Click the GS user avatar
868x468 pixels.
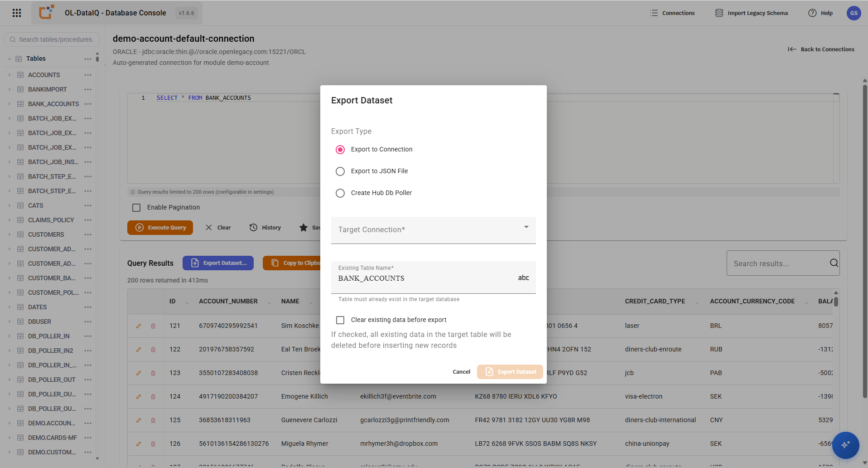pos(854,13)
